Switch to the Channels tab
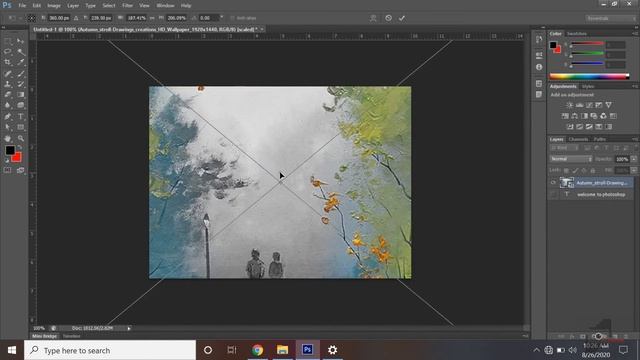The image size is (640, 360). (x=578, y=139)
